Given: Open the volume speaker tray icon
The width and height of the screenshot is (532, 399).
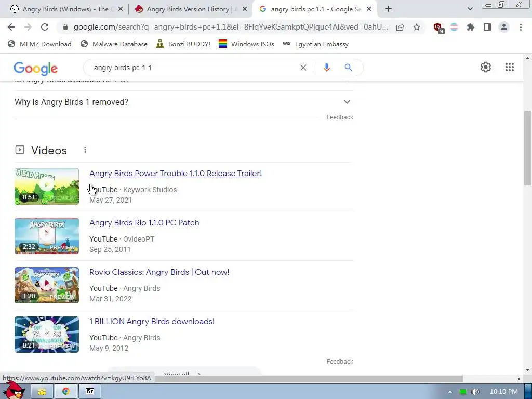Looking at the screenshot, I should click(x=475, y=392).
